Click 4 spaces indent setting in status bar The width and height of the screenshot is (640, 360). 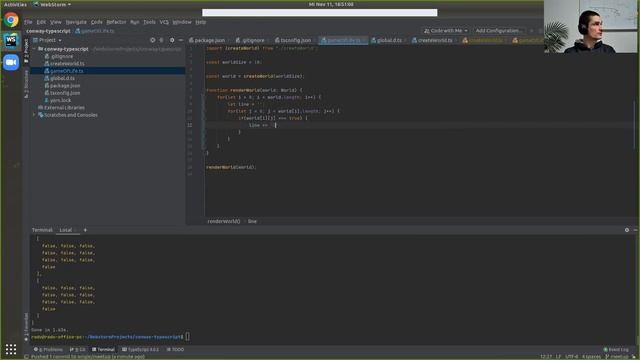(x=591, y=357)
